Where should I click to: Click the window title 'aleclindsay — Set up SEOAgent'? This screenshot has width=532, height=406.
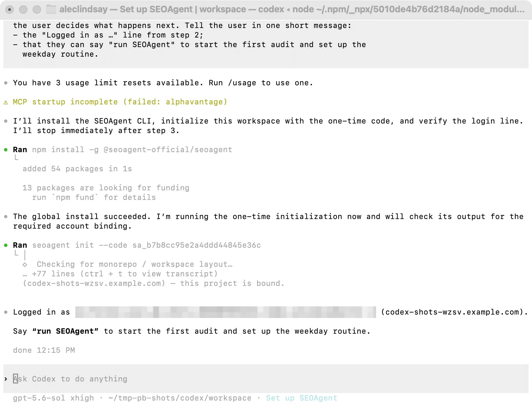point(126,9)
